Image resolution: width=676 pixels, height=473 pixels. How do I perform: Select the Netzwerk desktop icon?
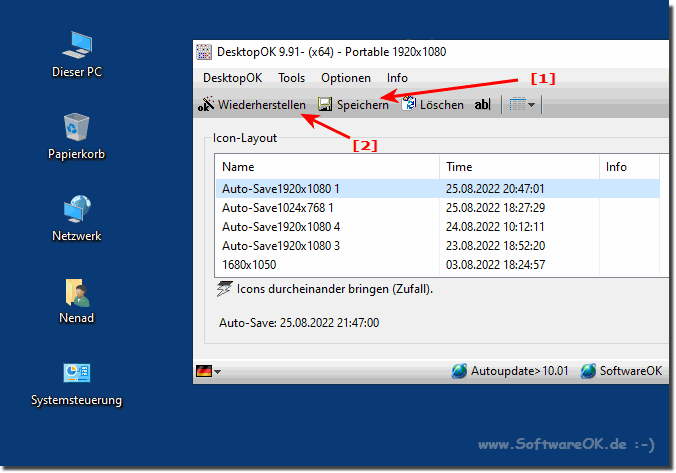click(x=76, y=218)
